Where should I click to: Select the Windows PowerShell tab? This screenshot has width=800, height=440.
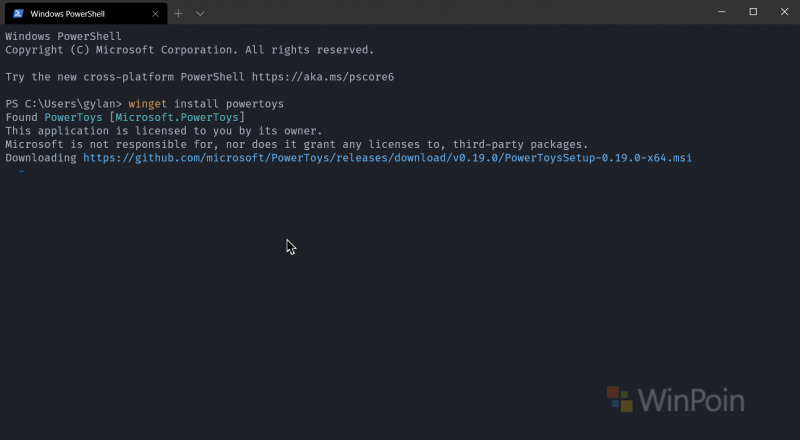coord(86,14)
